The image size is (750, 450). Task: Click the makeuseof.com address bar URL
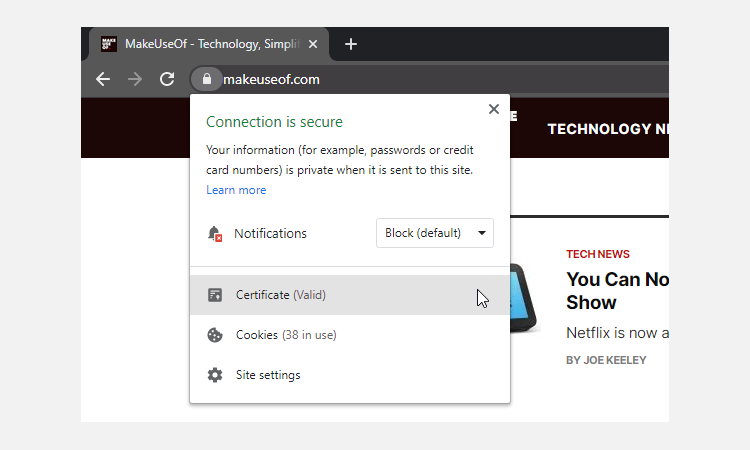[271, 79]
